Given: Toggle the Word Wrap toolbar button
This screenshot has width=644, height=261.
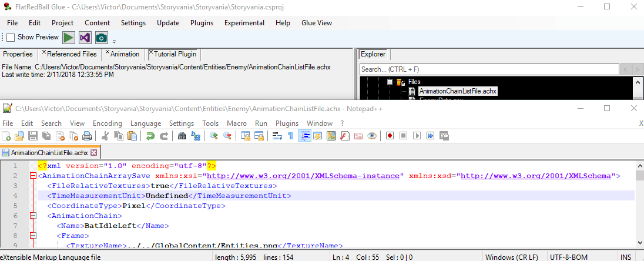Looking at the screenshot, I should (x=277, y=136).
